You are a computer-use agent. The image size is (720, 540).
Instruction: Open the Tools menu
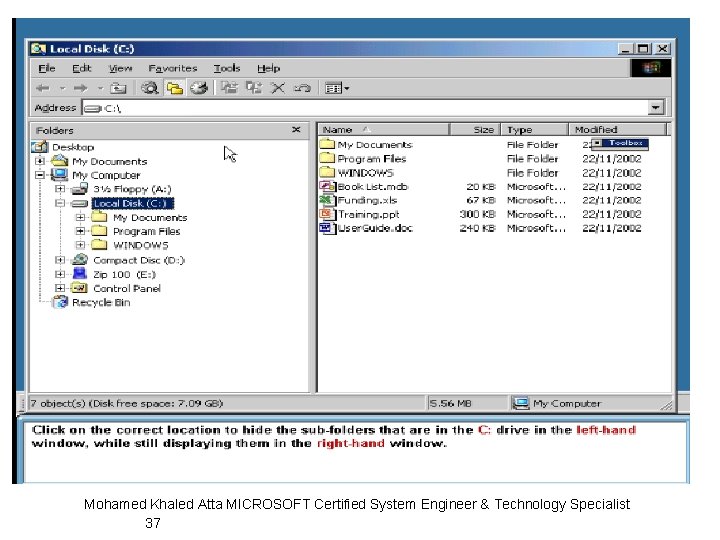pos(227,68)
